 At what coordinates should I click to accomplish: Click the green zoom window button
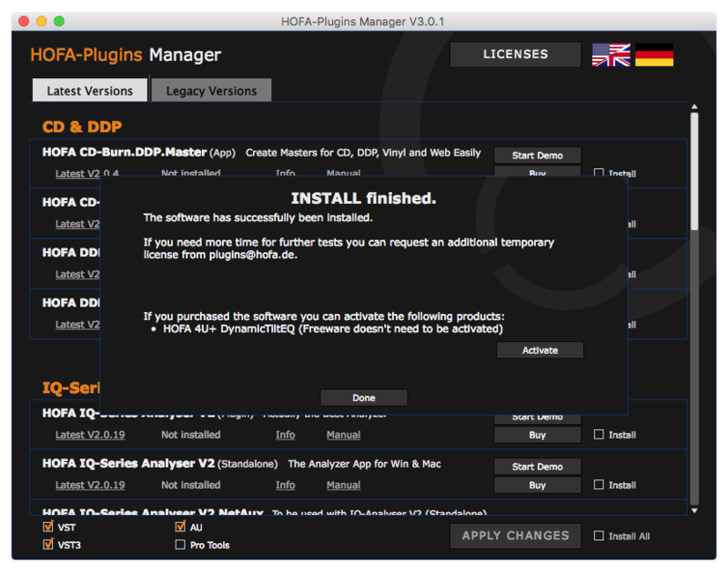(x=59, y=21)
